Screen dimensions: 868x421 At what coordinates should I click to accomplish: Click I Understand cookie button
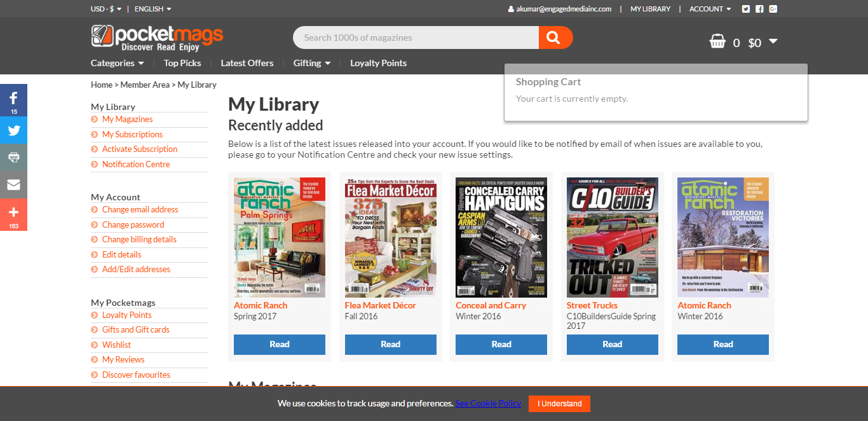coord(559,404)
